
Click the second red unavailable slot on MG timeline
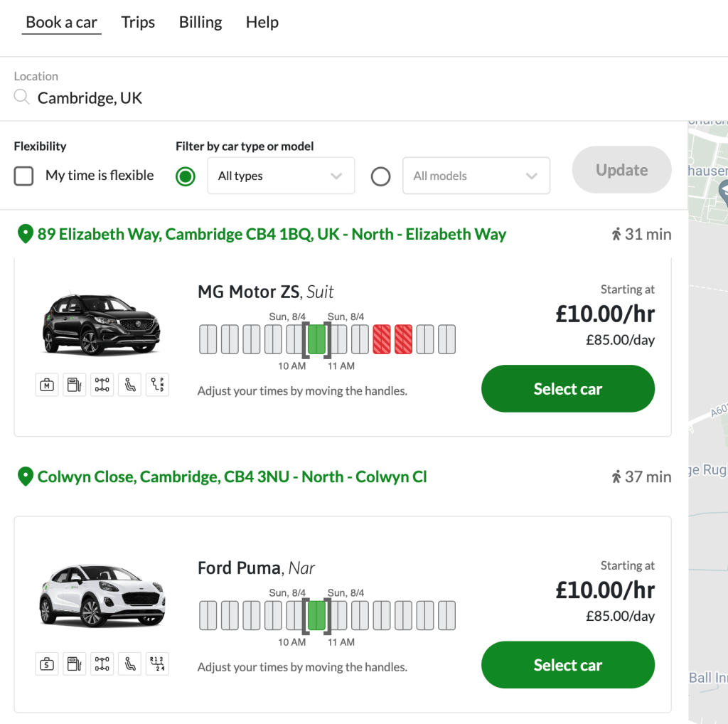click(404, 339)
